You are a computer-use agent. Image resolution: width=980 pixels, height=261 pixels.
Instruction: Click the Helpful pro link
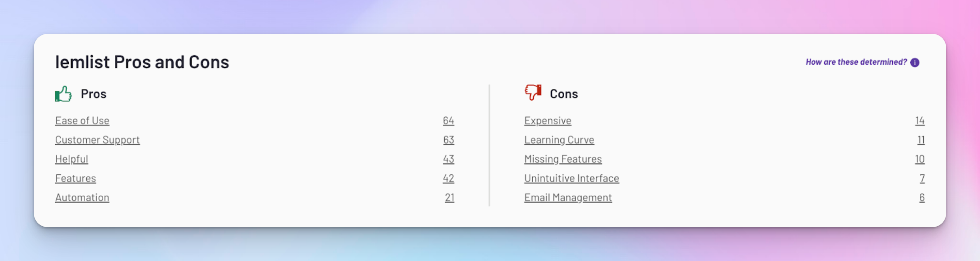tap(72, 159)
